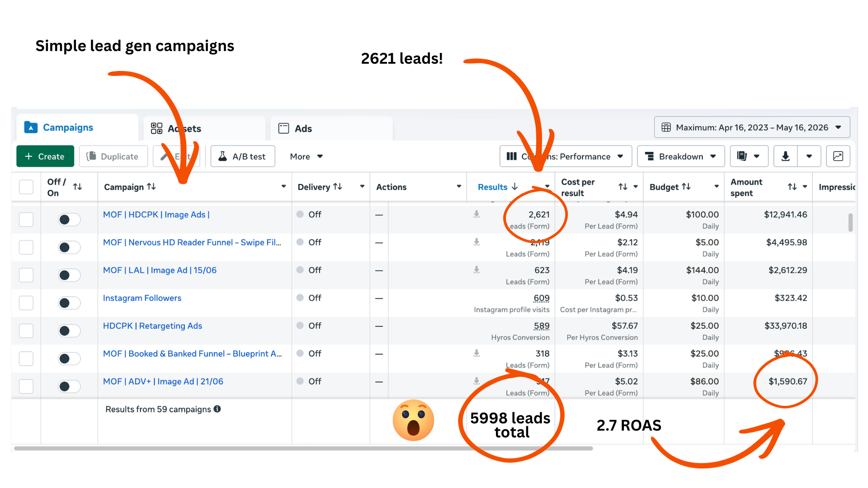This screenshot has height=488, width=868.
Task: Click the Breakdown stacked bars icon
Action: 649,156
